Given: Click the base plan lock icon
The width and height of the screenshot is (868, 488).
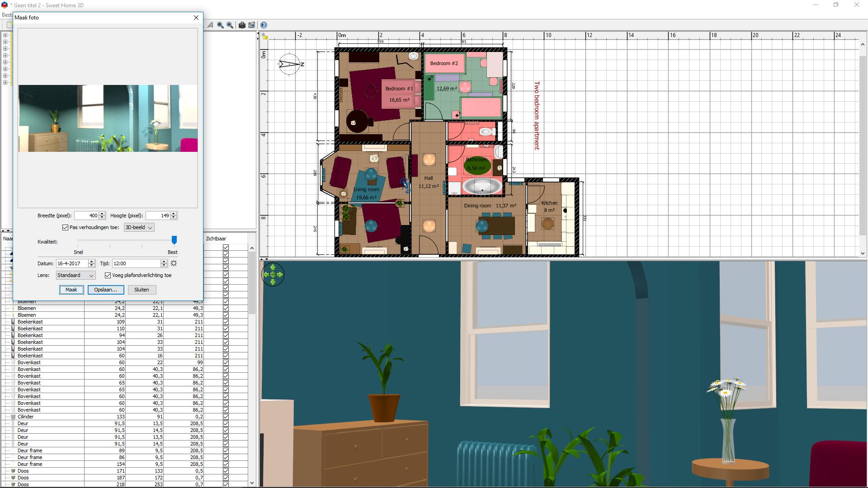Looking at the screenshot, I should [265, 37].
